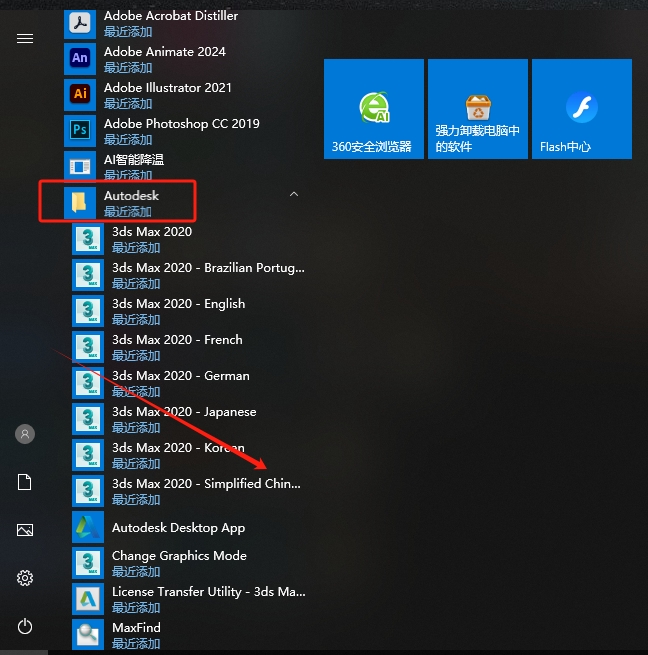The image size is (648, 655).
Task: Expand the hamburger navigation menu
Action: [x=25, y=38]
